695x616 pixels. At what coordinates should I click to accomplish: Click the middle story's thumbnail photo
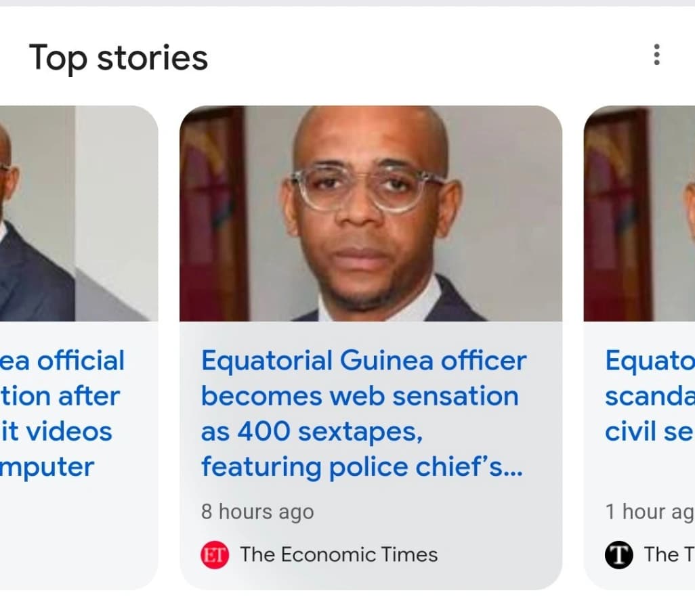coord(371,213)
